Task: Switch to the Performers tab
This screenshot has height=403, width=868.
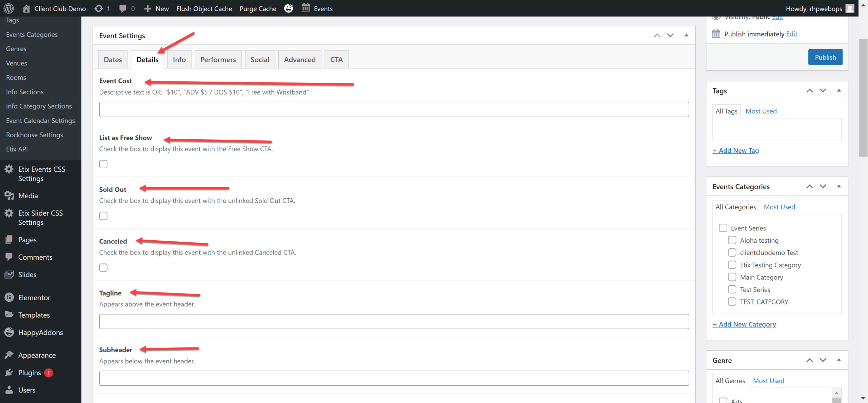Action: point(218,60)
